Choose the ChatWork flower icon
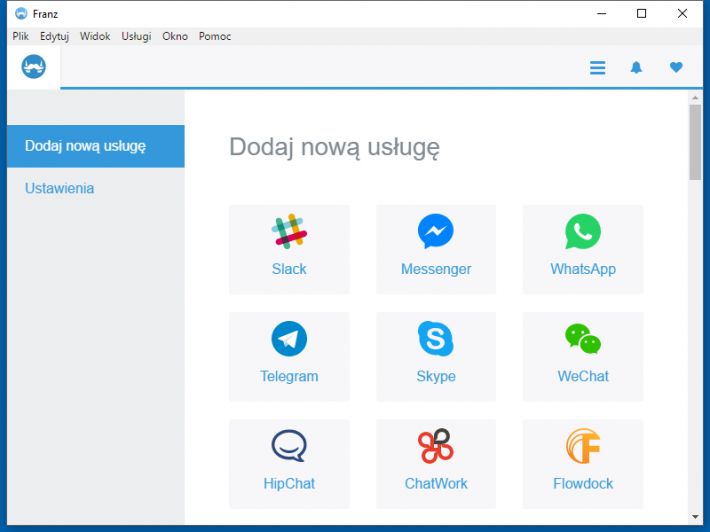 [x=436, y=446]
